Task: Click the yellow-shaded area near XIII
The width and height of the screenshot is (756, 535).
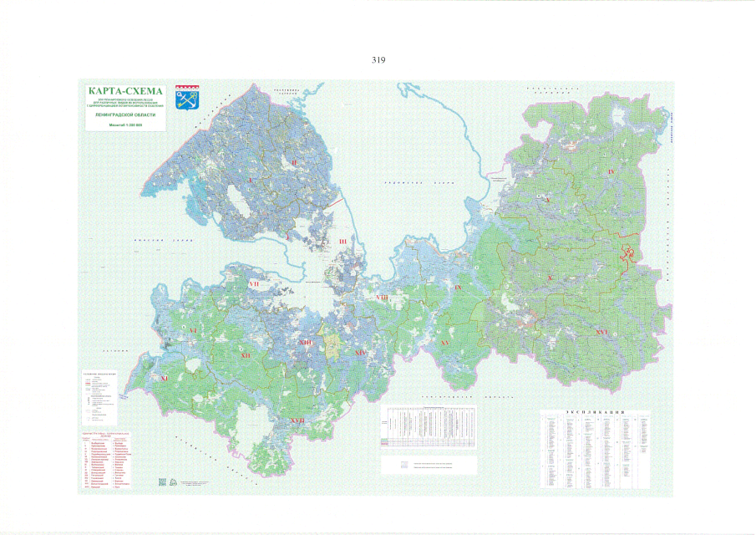Action: pyautogui.click(x=332, y=346)
